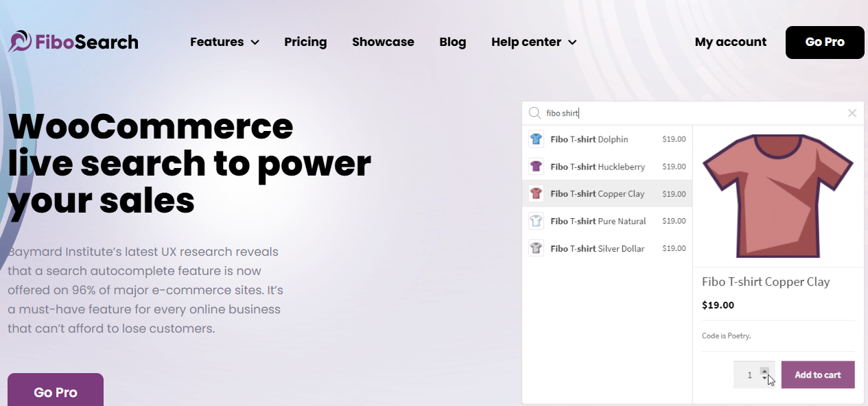This screenshot has height=406, width=868.
Task: Click the Go Pro button in the header
Action: tap(824, 42)
